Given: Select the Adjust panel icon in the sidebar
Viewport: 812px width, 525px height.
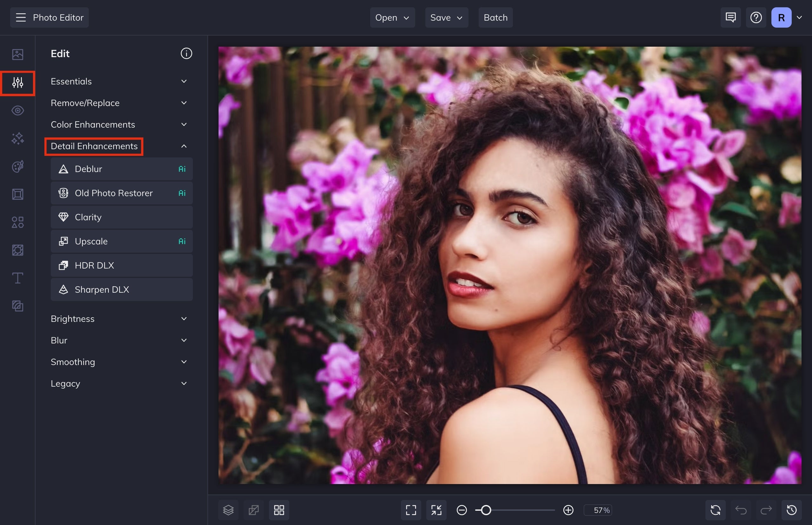Looking at the screenshot, I should tap(17, 83).
